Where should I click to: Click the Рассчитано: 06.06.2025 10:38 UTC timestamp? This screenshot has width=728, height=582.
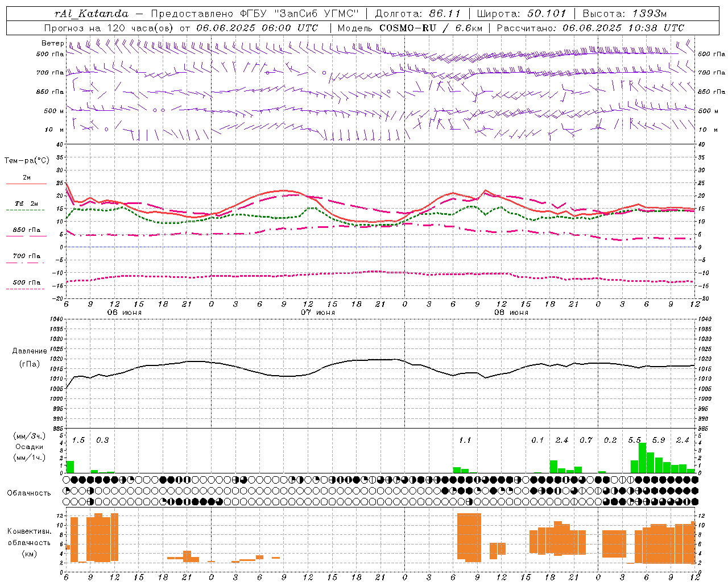point(590,28)
